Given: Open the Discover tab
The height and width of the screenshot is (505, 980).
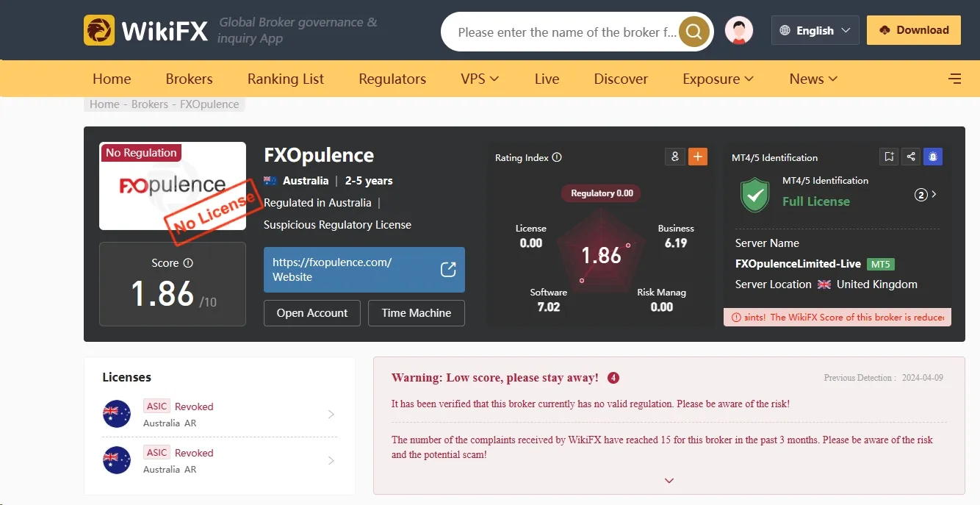Looking at the screenshot, I should [621, 79].
